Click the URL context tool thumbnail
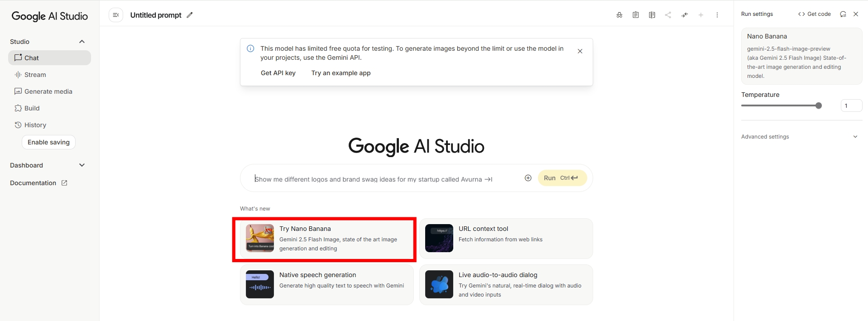This screenshot has height=321, width=868. [439, 238]
